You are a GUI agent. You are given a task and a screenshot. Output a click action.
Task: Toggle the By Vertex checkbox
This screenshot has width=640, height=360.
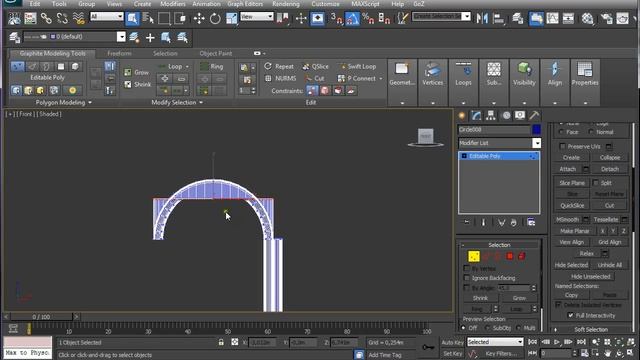pyautogui.click(x=467, y=268)
